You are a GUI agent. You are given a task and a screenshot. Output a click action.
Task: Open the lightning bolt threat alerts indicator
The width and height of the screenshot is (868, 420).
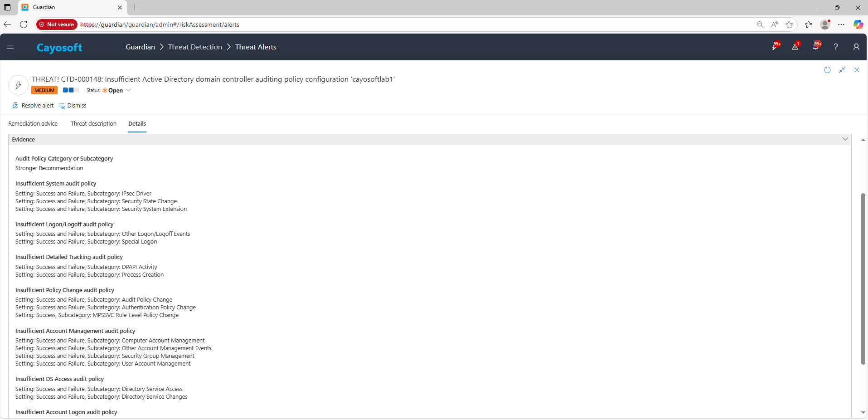point(776,47)
